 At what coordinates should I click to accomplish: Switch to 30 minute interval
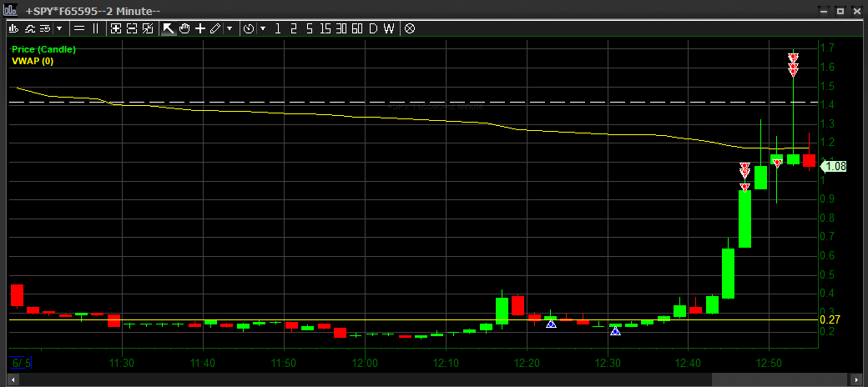tap(341, 28)
